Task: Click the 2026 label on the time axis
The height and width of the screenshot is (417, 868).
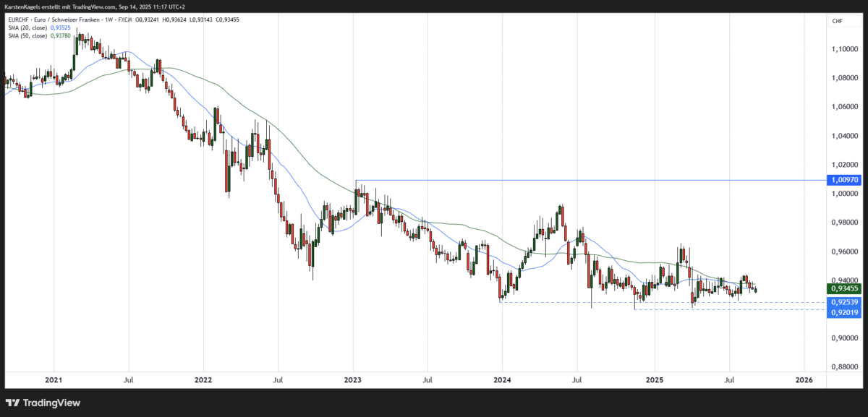Action: point(804,379)
